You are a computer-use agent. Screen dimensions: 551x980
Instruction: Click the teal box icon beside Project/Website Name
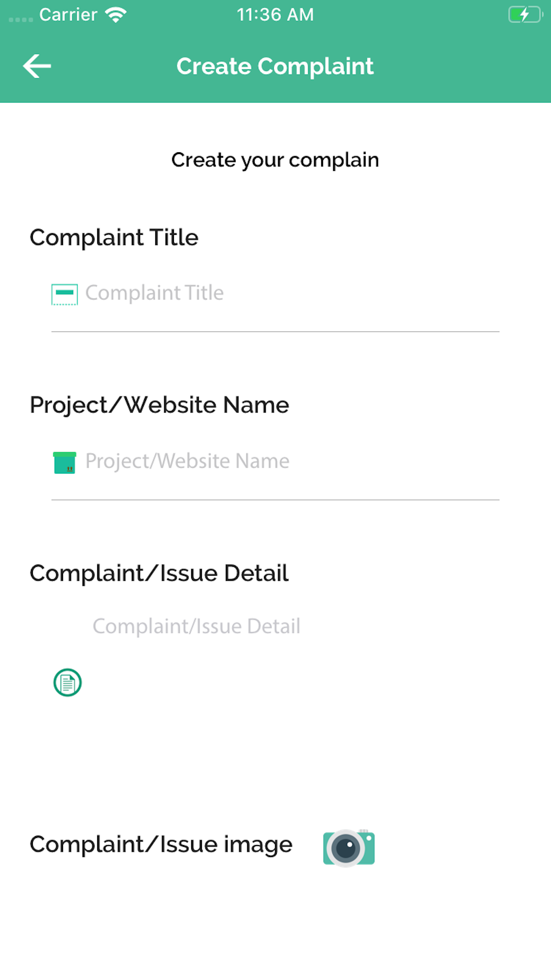pyautogui.click(x=65, y=461)
